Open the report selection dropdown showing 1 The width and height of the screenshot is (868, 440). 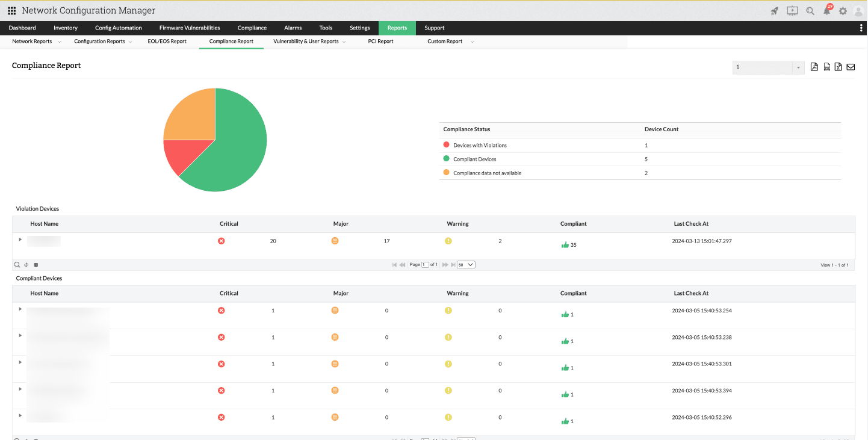[768, 67]
